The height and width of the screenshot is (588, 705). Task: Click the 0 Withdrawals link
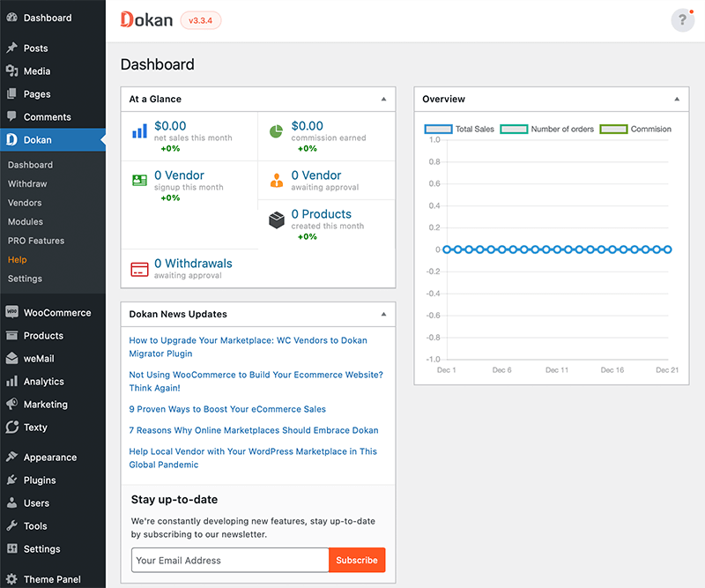[193, 264]
